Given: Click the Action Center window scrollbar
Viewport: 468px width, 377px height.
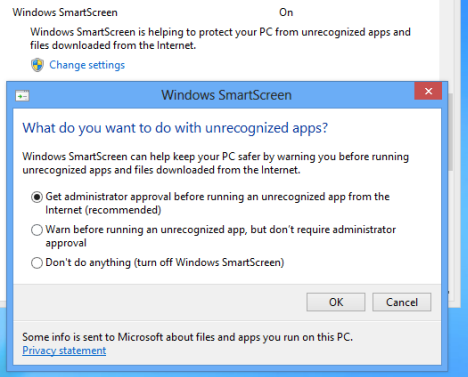Looking at the screenshot, I should point(451,132).
